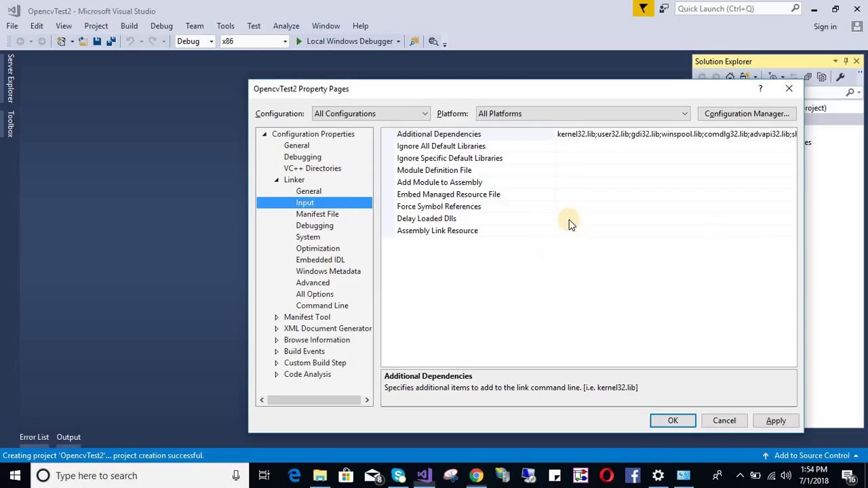868x488 pixels.
Task: Expand the Manifest Tool tree node
Action: 277,317
